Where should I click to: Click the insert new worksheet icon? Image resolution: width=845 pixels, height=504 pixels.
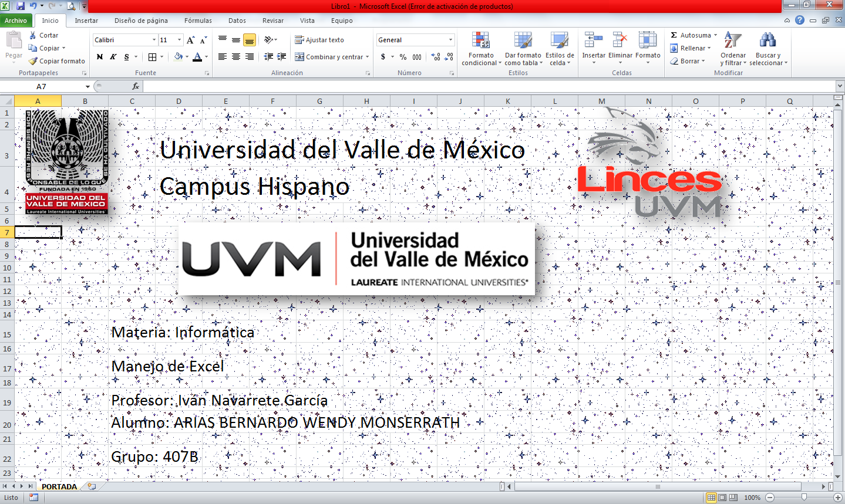click(x=92, y=486)
